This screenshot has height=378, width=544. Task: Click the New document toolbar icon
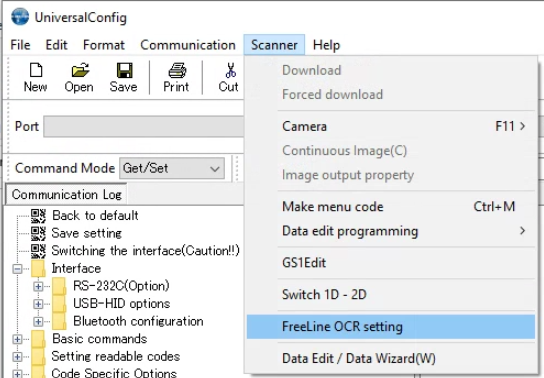click(x=36, y=70)
